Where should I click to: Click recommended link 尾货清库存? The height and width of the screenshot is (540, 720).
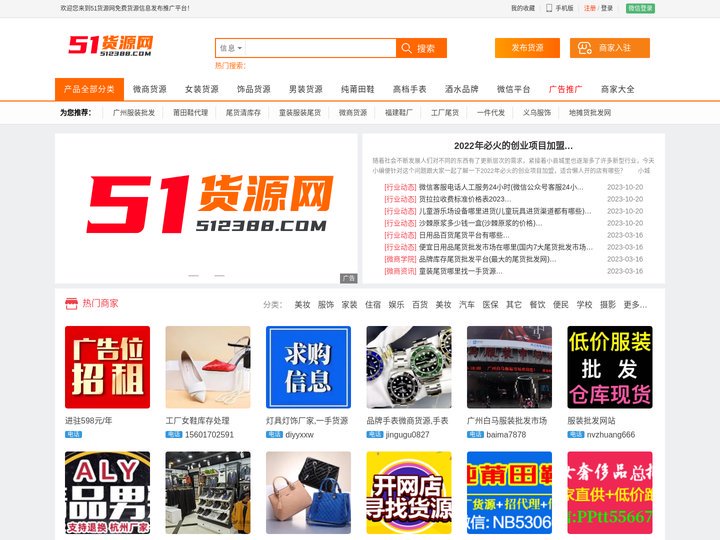(x=243, y=112)
